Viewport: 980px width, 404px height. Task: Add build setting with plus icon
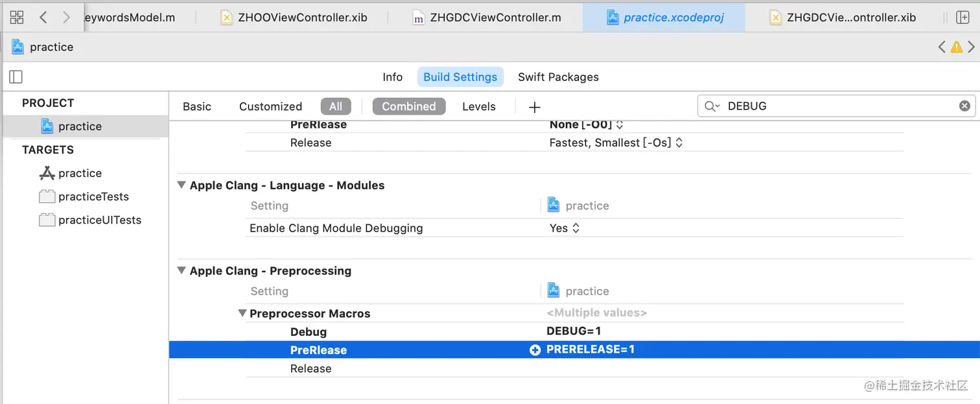(535, 107)
